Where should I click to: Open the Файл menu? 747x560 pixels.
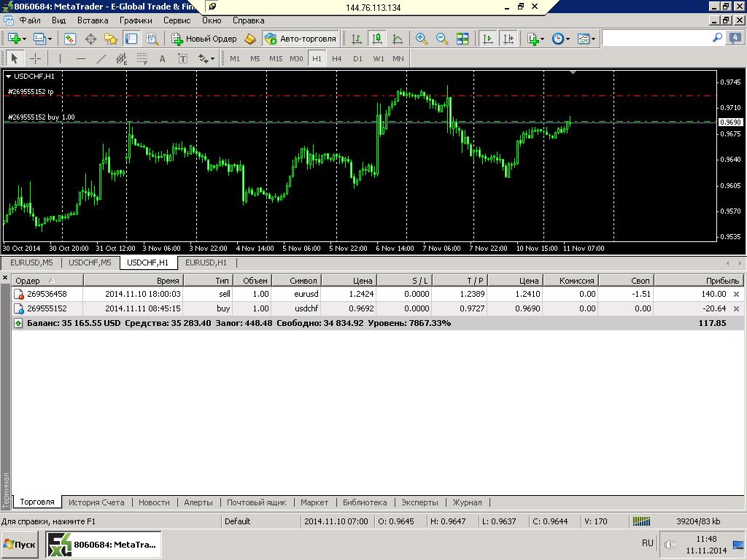point(29,20)
